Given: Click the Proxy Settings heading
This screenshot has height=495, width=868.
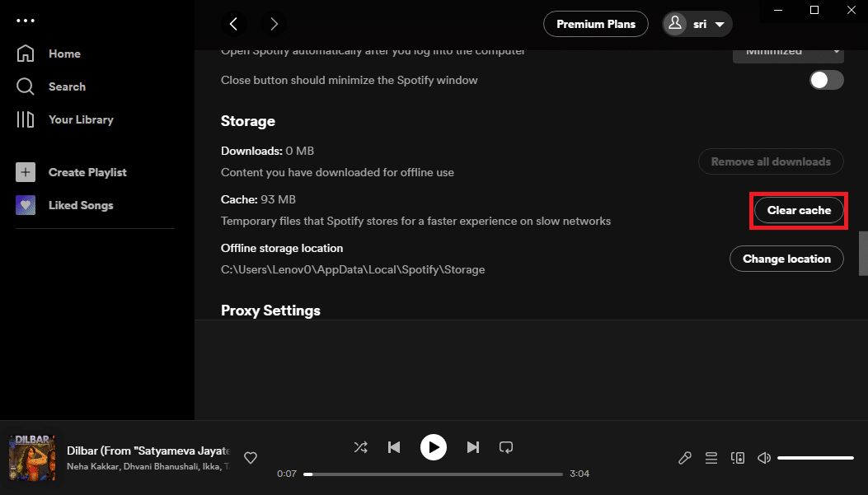Looking at the screenshot, I should pyautogui.click(x=270, y=311).
